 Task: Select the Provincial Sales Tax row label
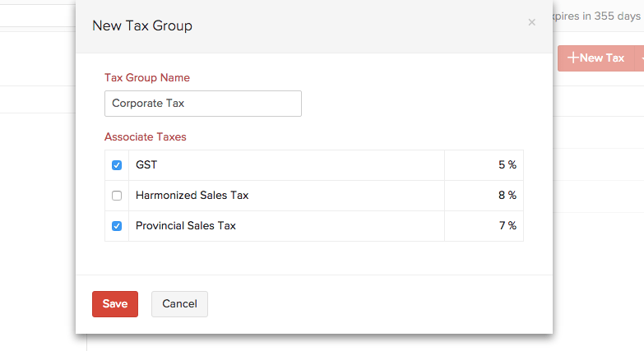click(186, 226)
